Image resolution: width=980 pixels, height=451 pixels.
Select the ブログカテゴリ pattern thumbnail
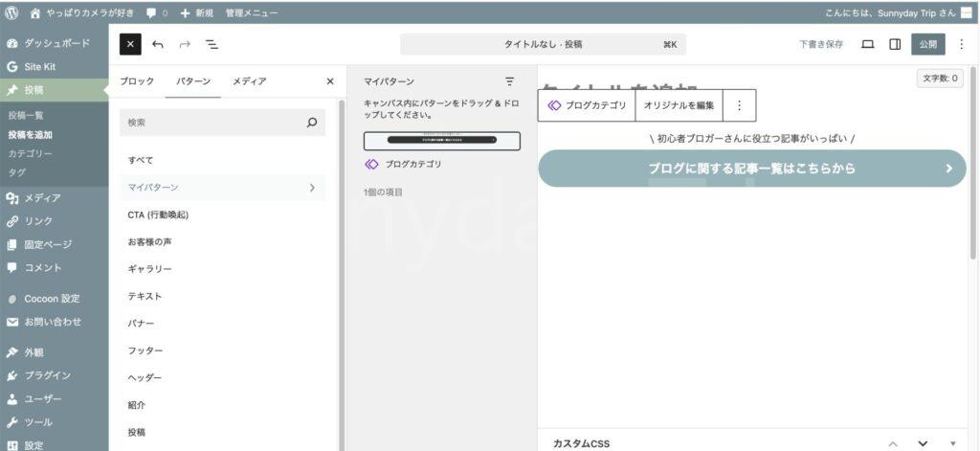coord(441,140)
